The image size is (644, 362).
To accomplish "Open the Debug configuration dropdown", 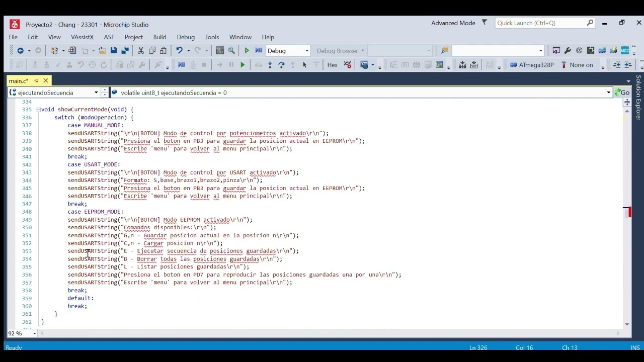I will pyautogui.click(x=306, y=51).
